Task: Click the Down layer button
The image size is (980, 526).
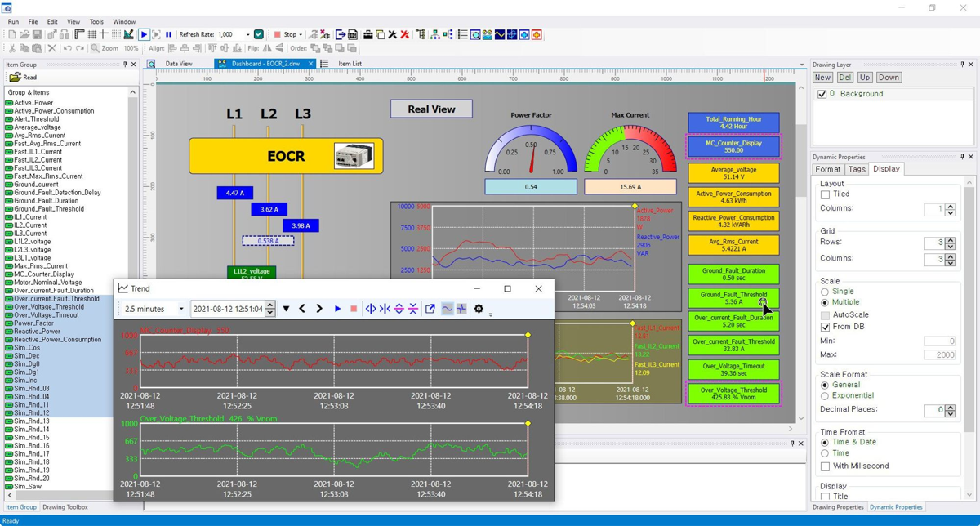Action: [x=889, y=78]
